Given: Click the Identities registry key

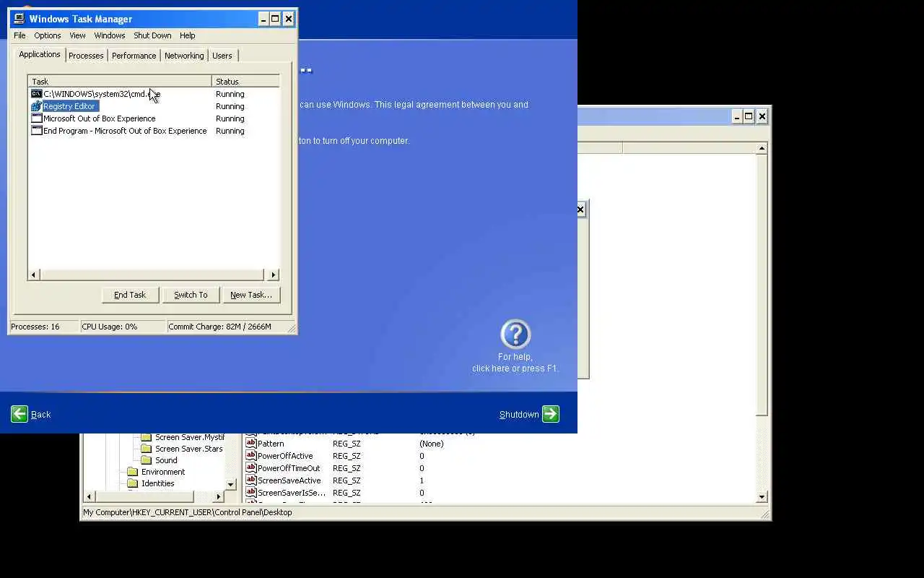Looking at the screenshot, I should (158, 483).
